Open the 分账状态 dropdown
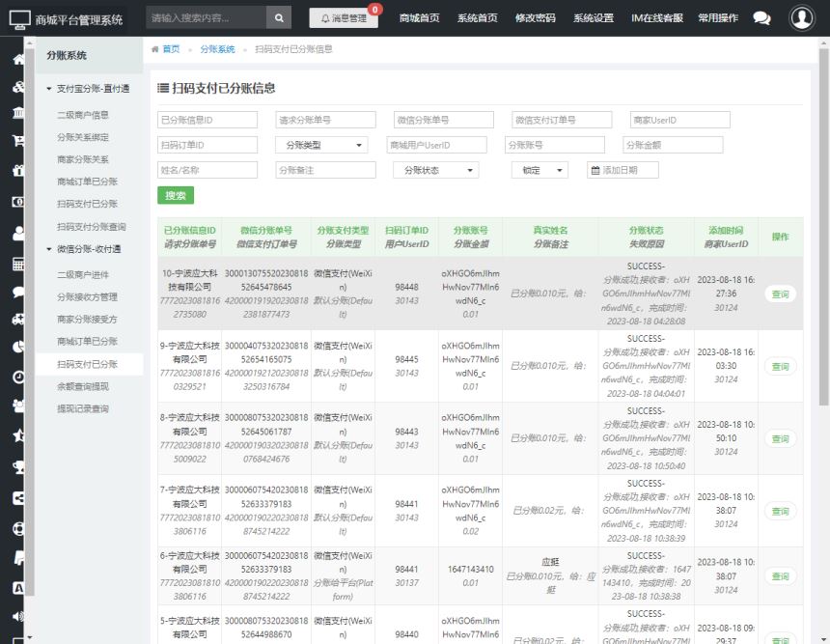This screenshot has width=830, height=644. point(436,170)
